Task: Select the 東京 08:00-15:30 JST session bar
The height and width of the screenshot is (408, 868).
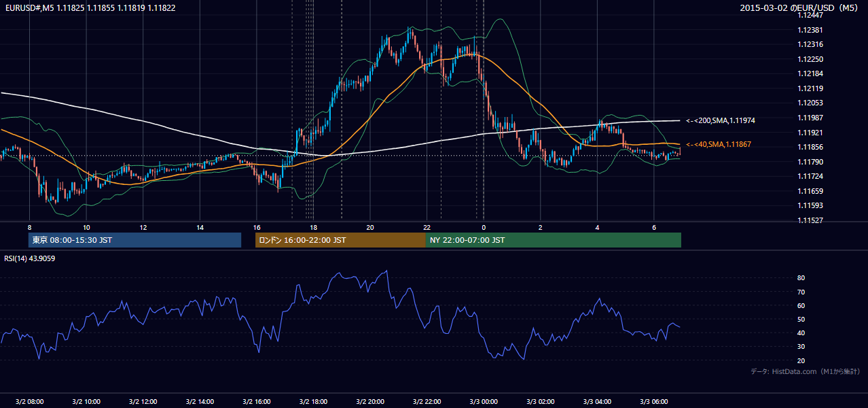Action: 135,240
